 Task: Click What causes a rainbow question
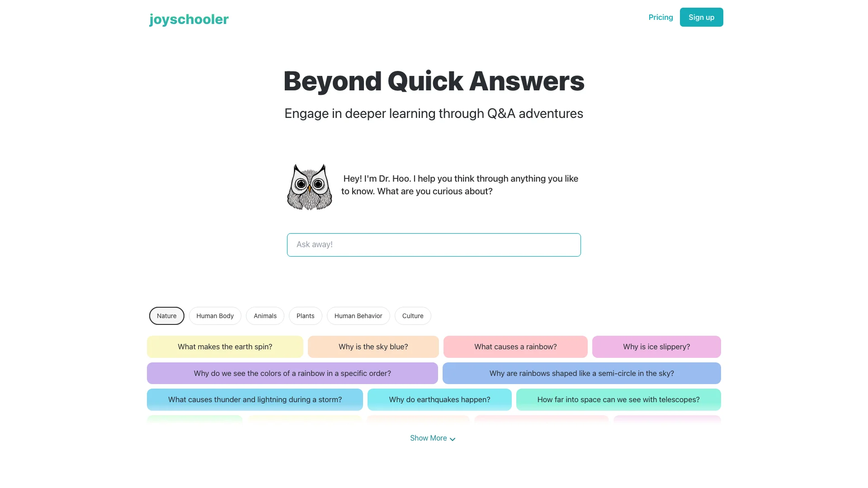(515, 347)
